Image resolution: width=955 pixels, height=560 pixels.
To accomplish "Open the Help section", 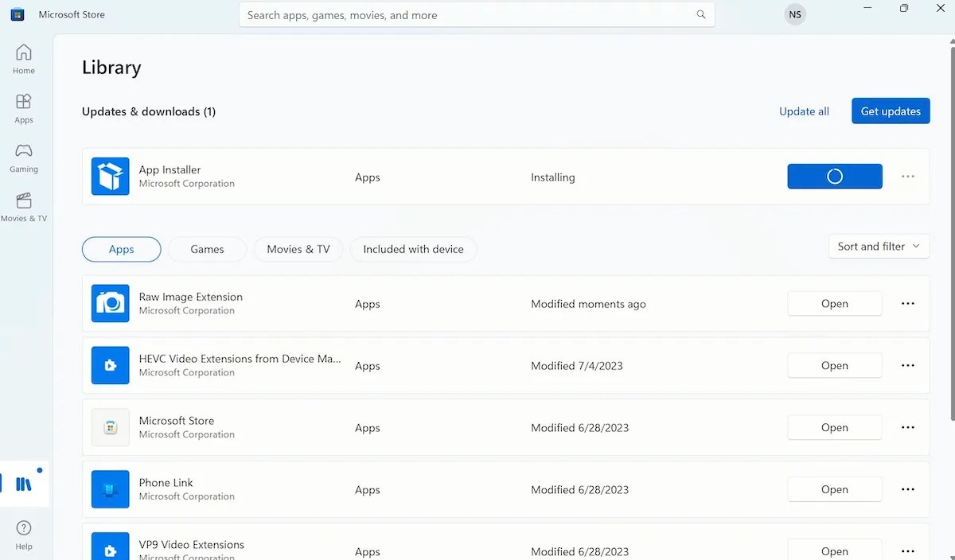I will (23, 531).
